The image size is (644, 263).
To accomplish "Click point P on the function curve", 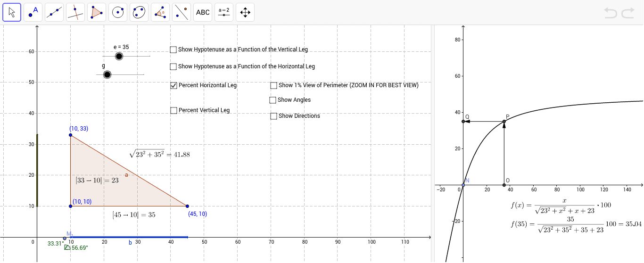I will pos(504,122).
